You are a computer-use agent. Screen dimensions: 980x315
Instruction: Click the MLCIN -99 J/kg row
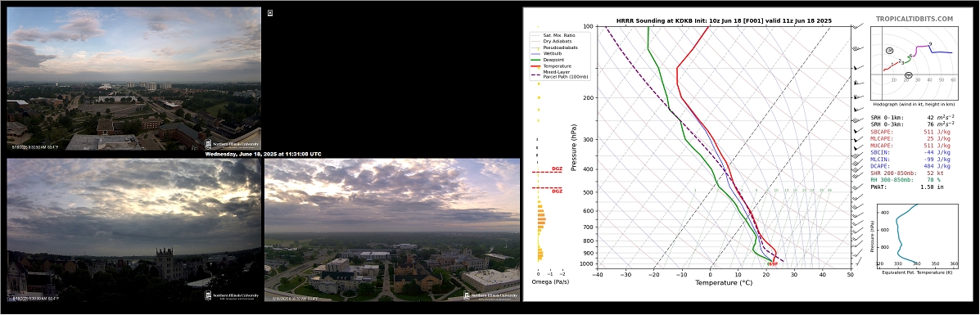coord(910,159)
